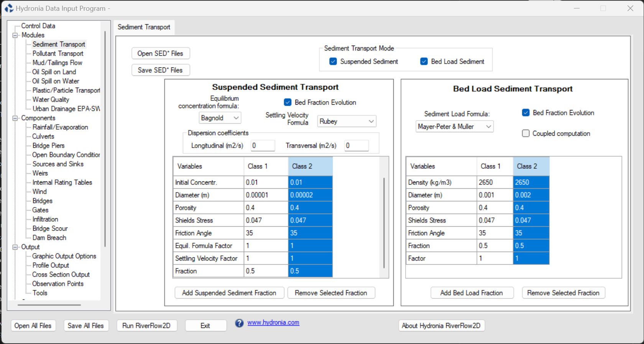
Task: Click the Open SED* Files button
Action: pyautogui.click(x=161, y=53)
